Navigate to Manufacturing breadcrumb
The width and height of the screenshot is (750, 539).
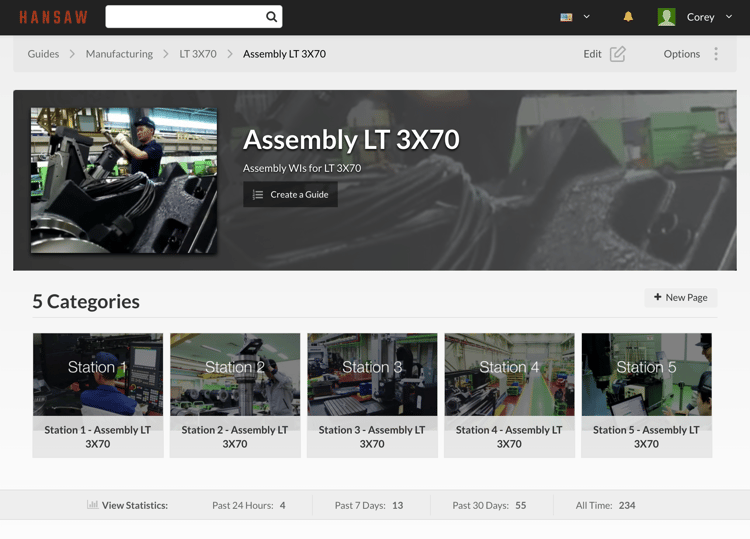point(119,54)
